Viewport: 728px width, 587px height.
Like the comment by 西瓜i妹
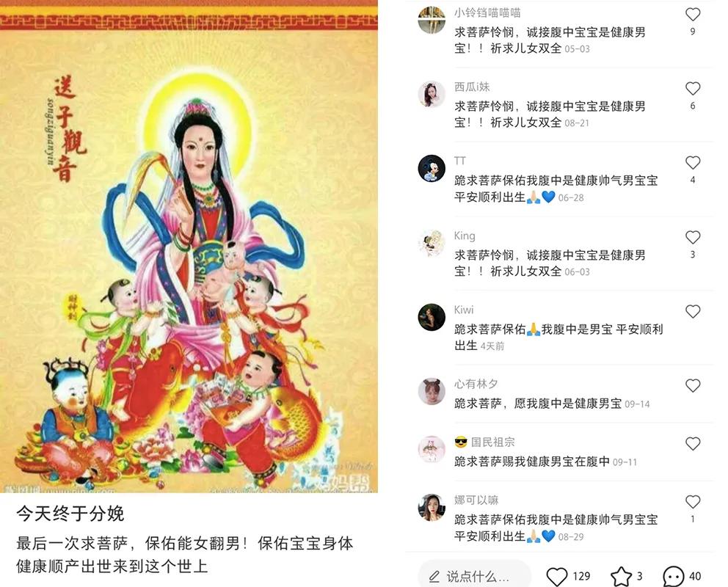[x=692, y=88]
